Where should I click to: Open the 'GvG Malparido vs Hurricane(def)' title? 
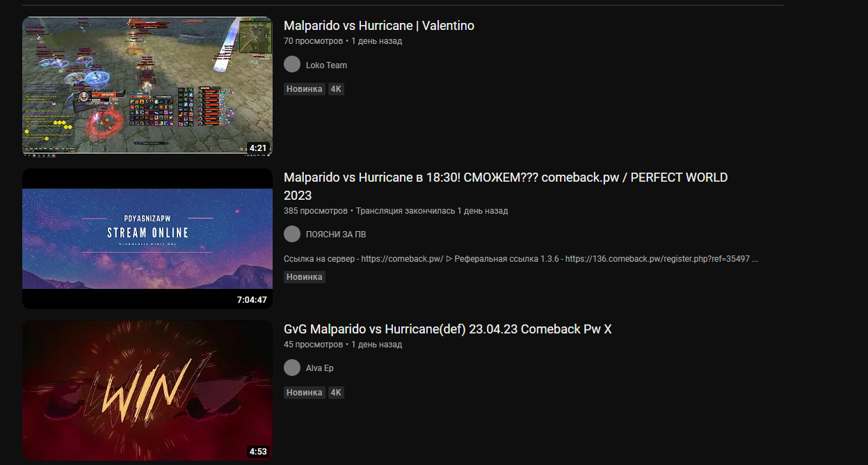coord(448,329)
